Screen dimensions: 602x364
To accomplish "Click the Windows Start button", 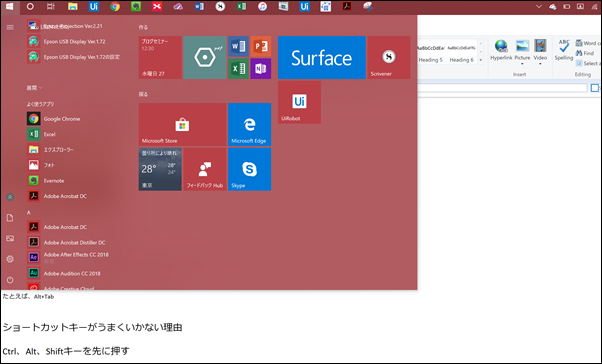I will (10, 7).
